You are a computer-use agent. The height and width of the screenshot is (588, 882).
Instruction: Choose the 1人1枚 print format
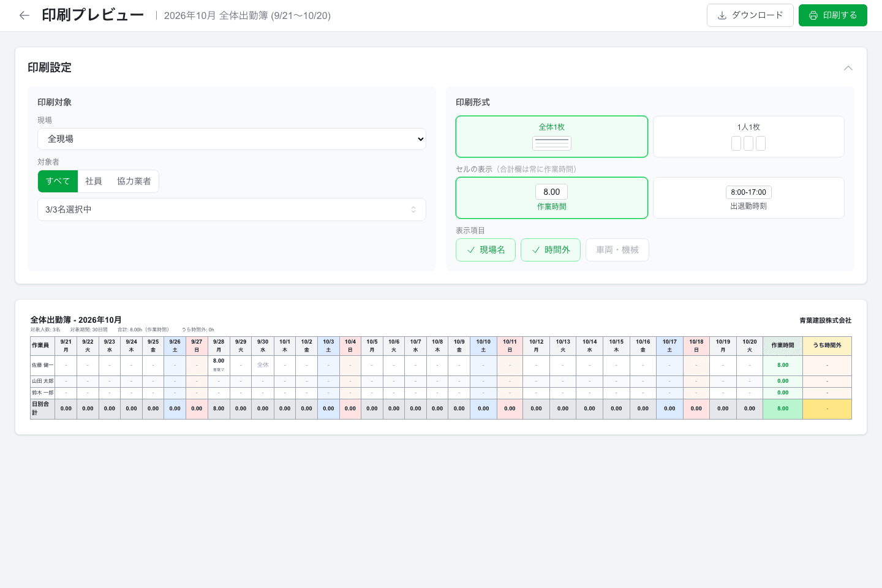[748, 137]
